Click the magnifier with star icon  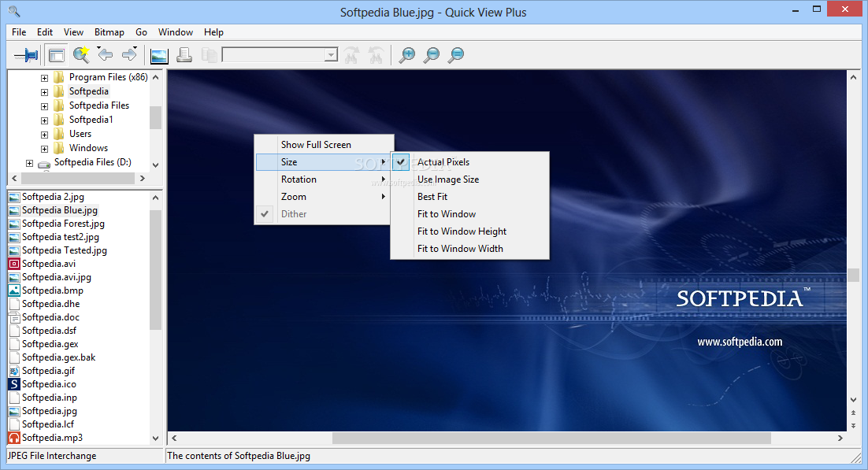click(81, 54)
